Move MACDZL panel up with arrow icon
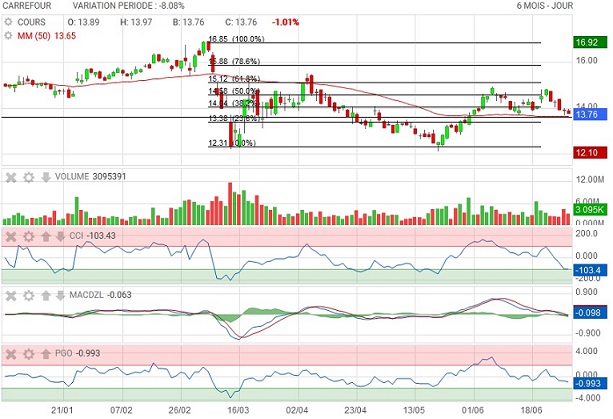This screenshot has height=419, width=613. pos(46,295)
